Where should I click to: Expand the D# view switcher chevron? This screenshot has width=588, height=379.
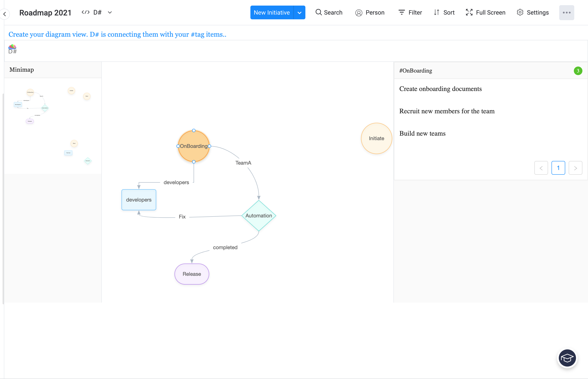coord(110,12)
